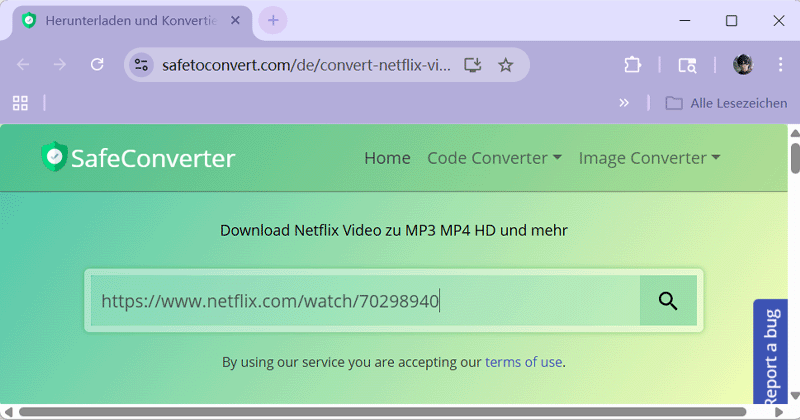Click the SafeConverter logo
This screenshot has height=420, width=800.
(x=138, y=157)
